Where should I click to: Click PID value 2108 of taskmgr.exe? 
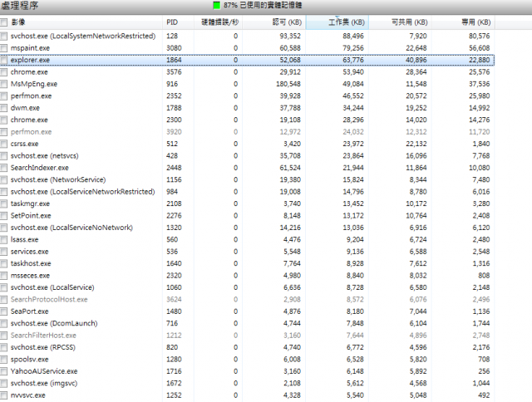point(174,203)
